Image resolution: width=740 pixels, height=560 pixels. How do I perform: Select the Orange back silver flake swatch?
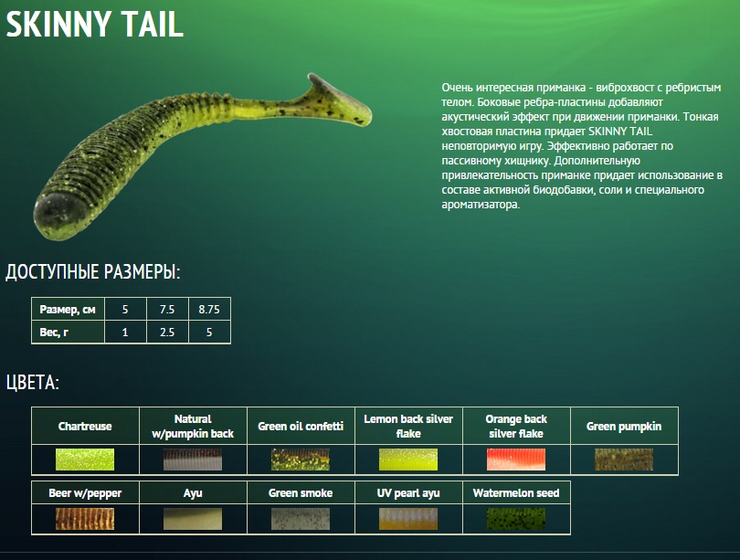point(516,459)
